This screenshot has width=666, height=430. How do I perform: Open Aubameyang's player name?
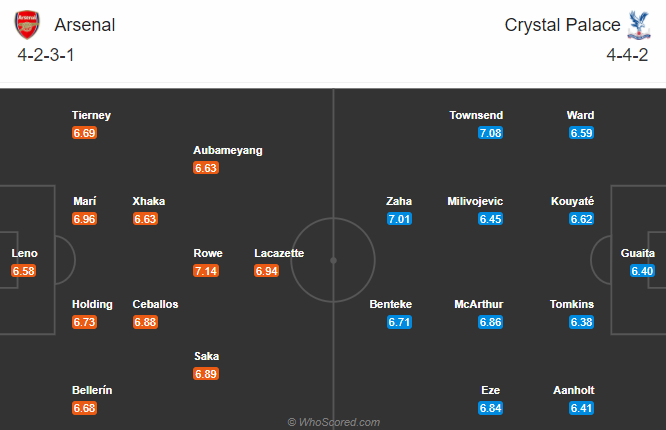[x=228, y=150]
